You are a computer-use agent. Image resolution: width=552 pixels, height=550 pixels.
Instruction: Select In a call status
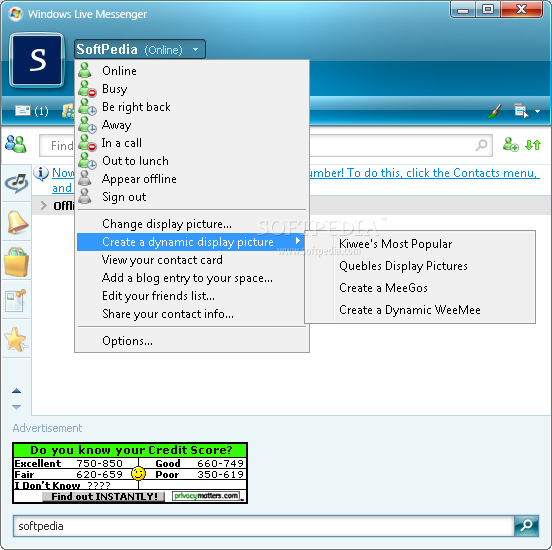pos(192,143)
